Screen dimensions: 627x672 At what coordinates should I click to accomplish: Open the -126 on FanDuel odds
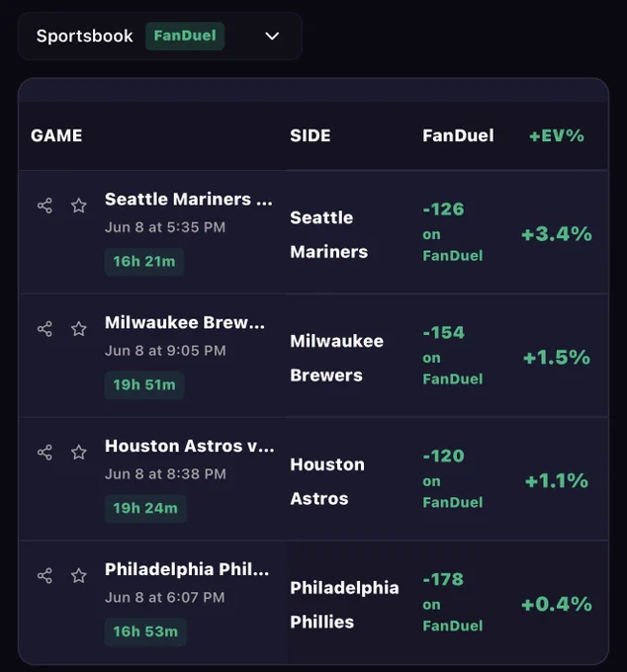(x=453, y=232)
